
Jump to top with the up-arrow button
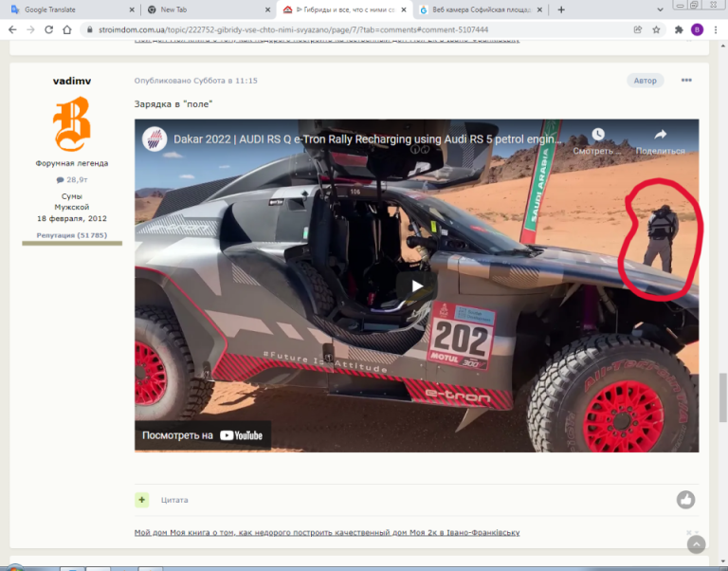(x=696, y=544)
